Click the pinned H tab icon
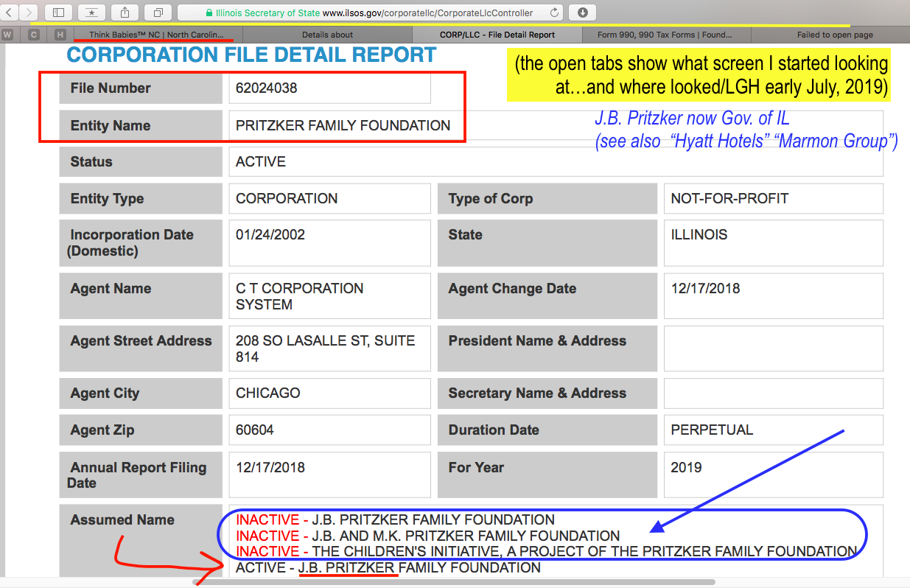This screenshot has height=588, width=910. pos(60,35)
